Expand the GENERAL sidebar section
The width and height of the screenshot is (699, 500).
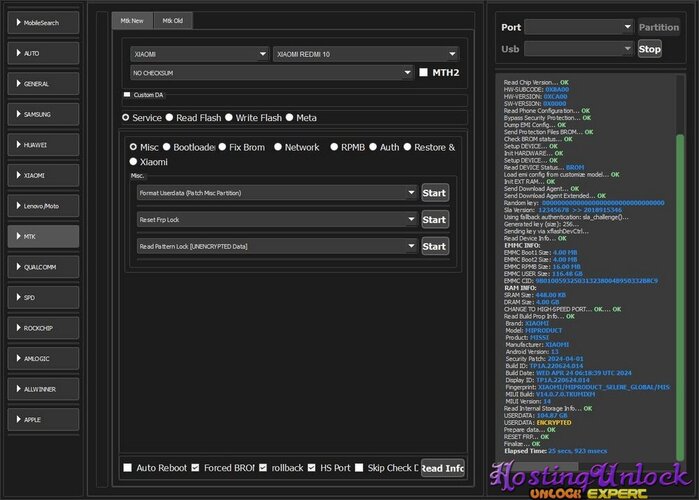[43, 84]
